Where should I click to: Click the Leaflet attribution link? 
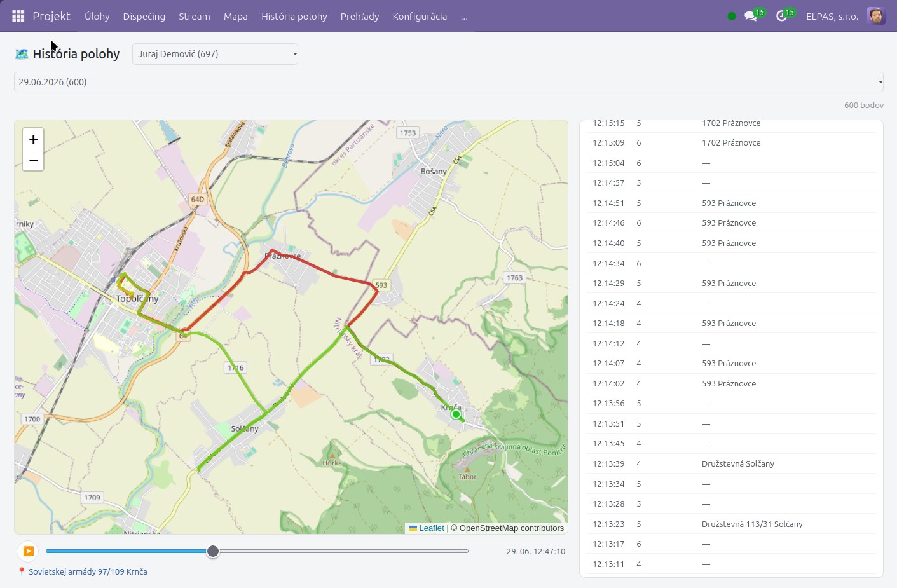[x=431, y=528]
